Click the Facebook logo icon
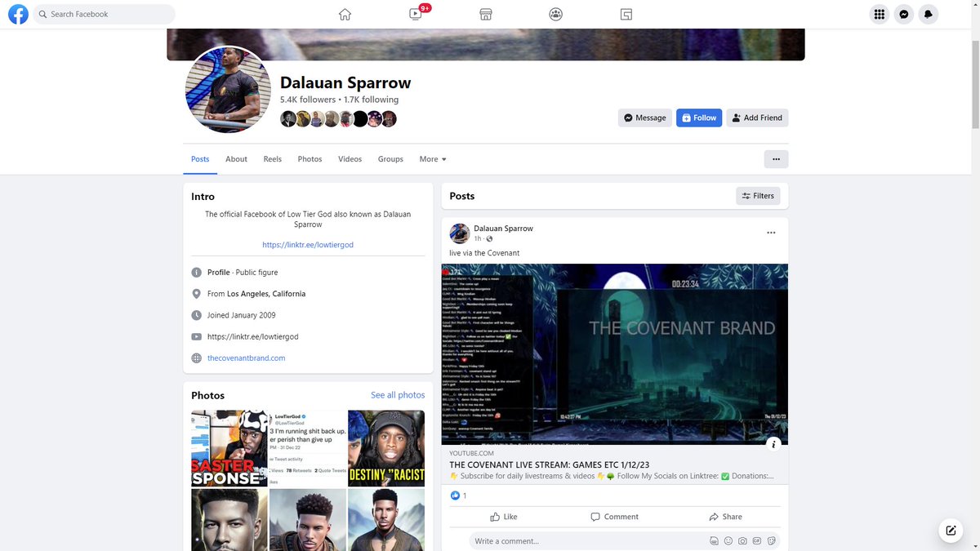Viewport: 980px width, 551px height. [x=18, y=14]
